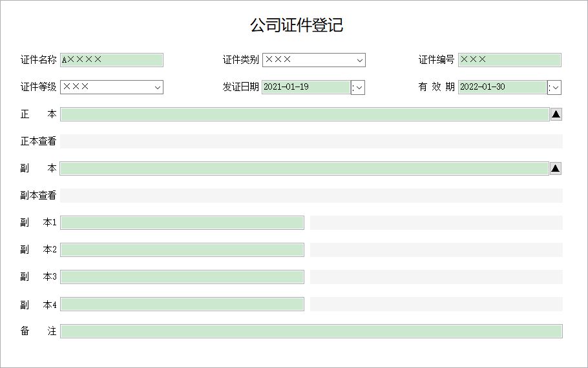The height and width of the screenshot is (368, 588).
Task: Click the 副本查看 preview area
Action: (311, 196)
